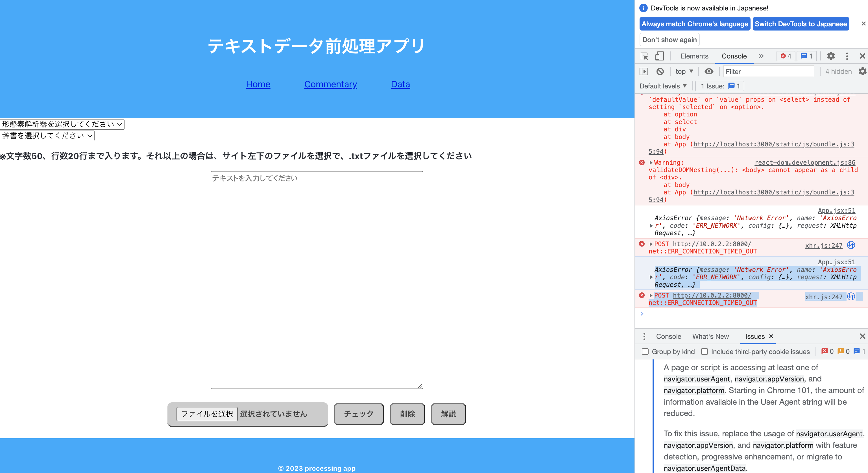Navigate to the Commentary link
Viewport: 868px width, 473px height.
(x=330, y=84)
